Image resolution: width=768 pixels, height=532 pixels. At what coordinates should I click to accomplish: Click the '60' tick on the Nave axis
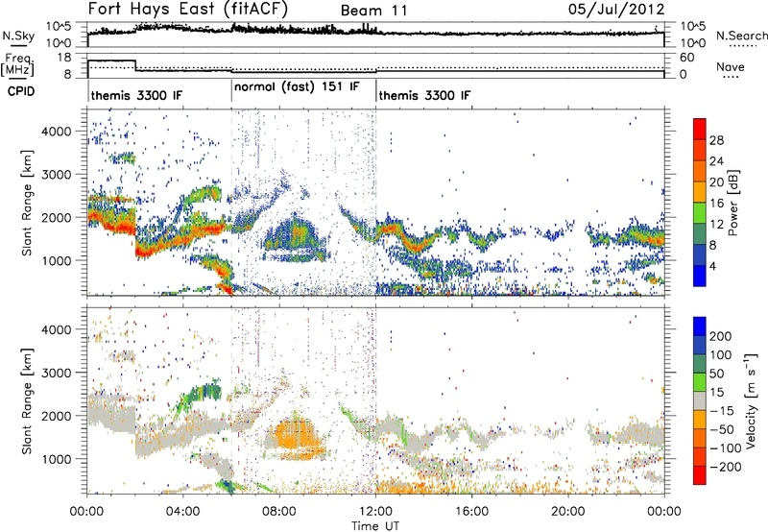686,58
